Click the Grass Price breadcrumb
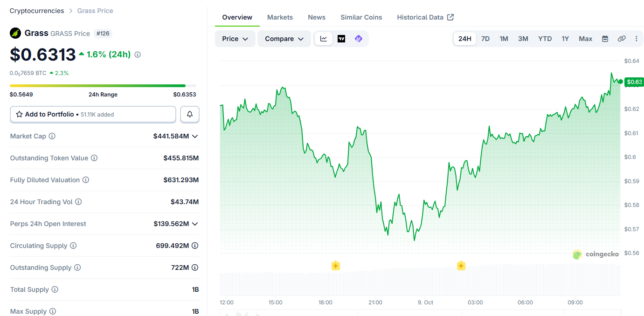644x316 pixels. tap(95, 11)
